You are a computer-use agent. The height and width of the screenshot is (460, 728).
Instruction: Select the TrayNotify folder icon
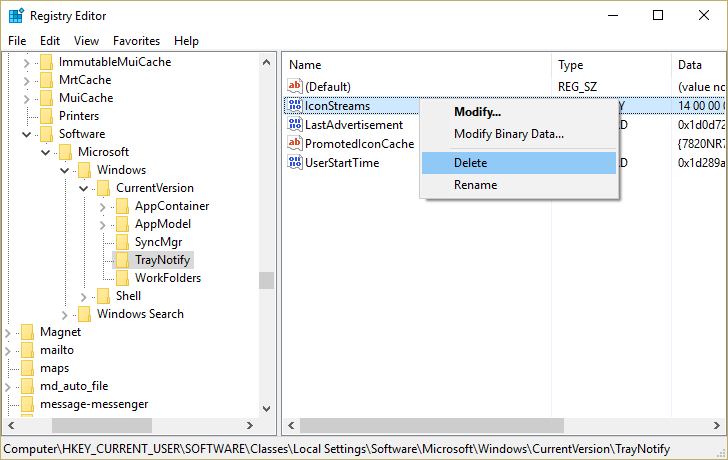pos(123,260)
